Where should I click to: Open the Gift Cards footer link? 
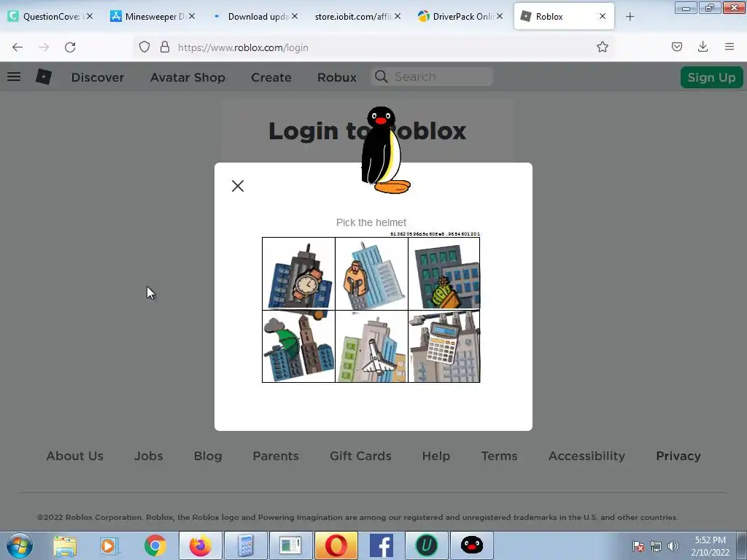(x=360, y=456)
